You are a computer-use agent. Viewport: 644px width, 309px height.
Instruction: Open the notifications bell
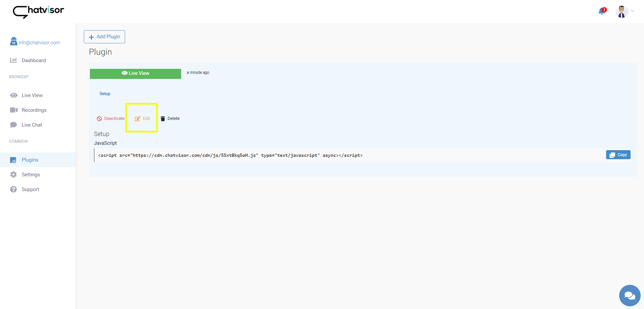point(602,11)
